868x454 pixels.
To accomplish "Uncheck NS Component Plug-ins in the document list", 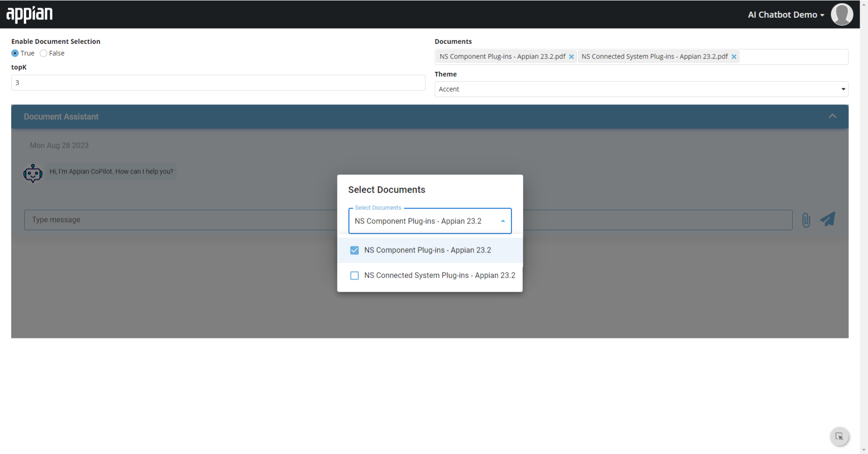I will 355,250.
